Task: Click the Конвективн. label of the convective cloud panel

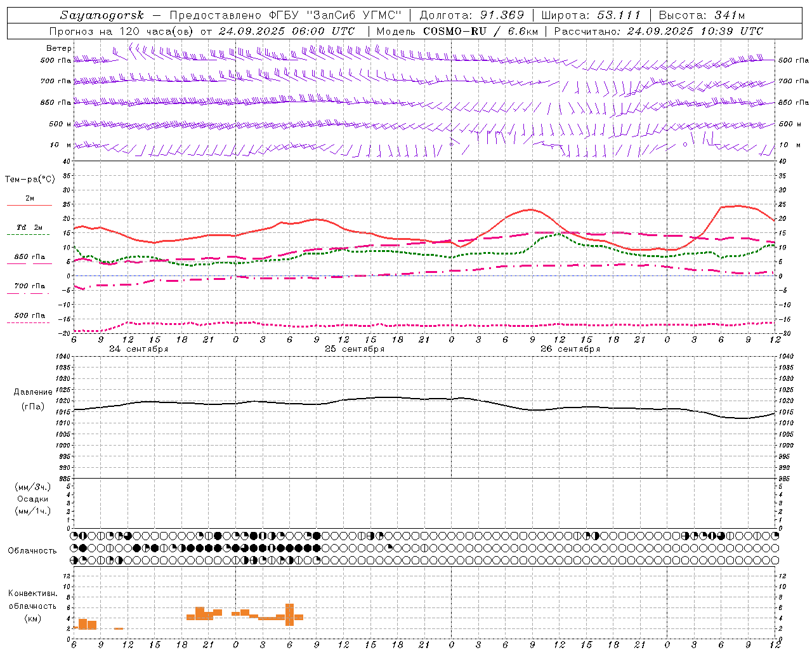Action: (33, 594)
